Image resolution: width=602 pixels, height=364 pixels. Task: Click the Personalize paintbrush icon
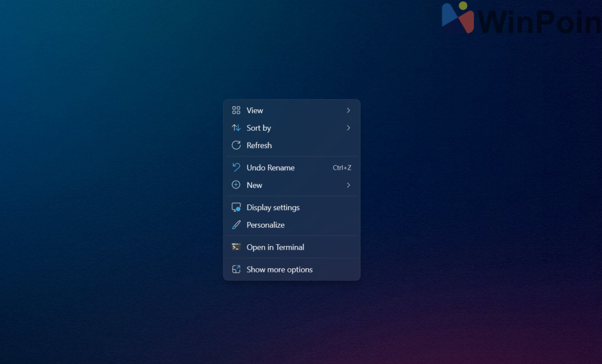point(236,225)
